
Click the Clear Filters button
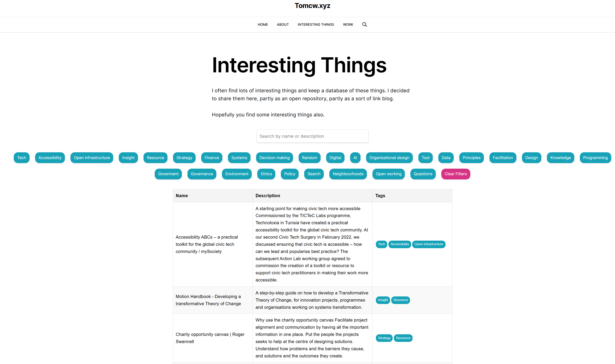pyautogui.click(x=455, y=173)
